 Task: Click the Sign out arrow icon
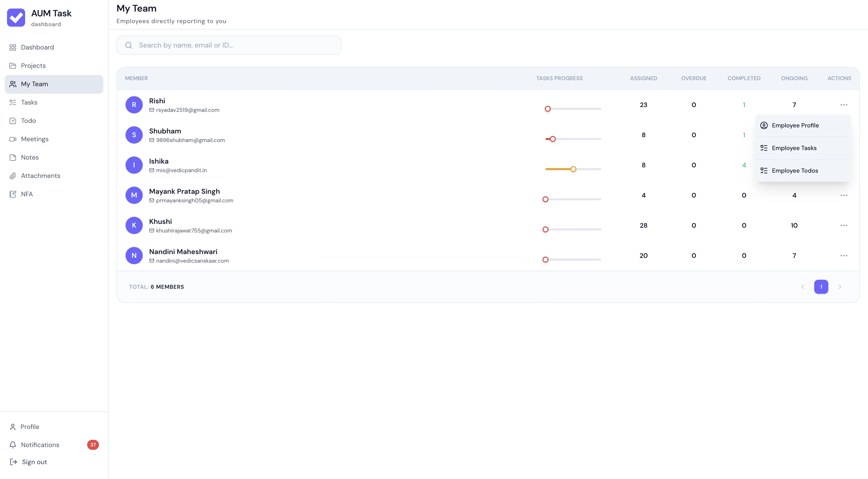pos(14,462)
